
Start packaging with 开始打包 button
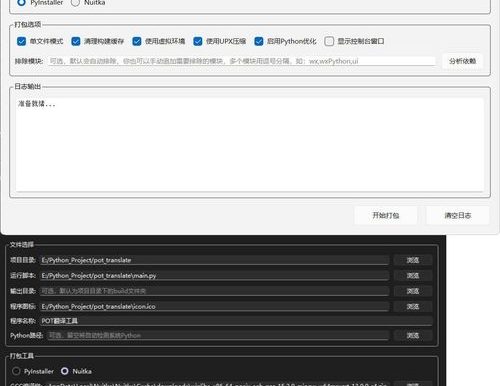coord(386,215)
